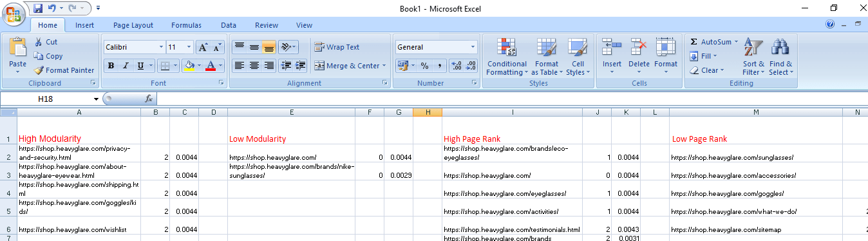Toggle italic formatting

coord(126,66)
